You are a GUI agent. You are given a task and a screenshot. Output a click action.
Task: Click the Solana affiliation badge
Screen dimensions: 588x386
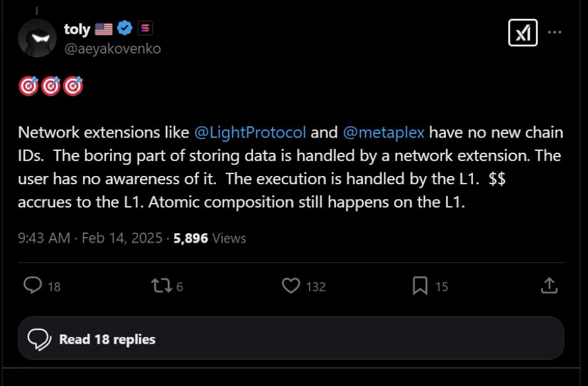pyautogui.click(x=145, y=28)
